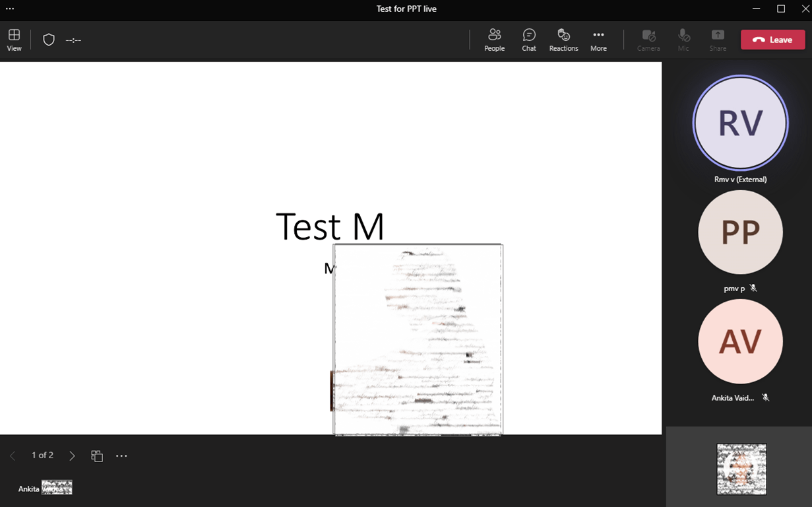This screenshot has height=507, width=812.
Task: Click the muted mic icon beside Ankita Vaid...
Action: 765,397
